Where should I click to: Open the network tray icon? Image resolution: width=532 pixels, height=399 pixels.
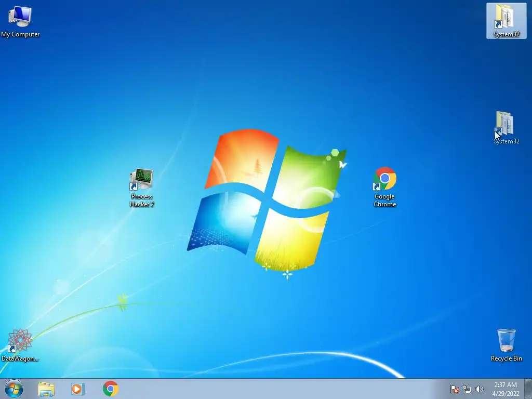coord(467,389)
